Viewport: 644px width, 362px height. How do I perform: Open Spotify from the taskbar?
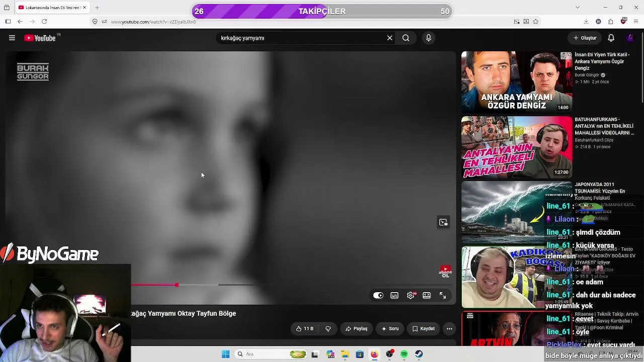point(404,354)
